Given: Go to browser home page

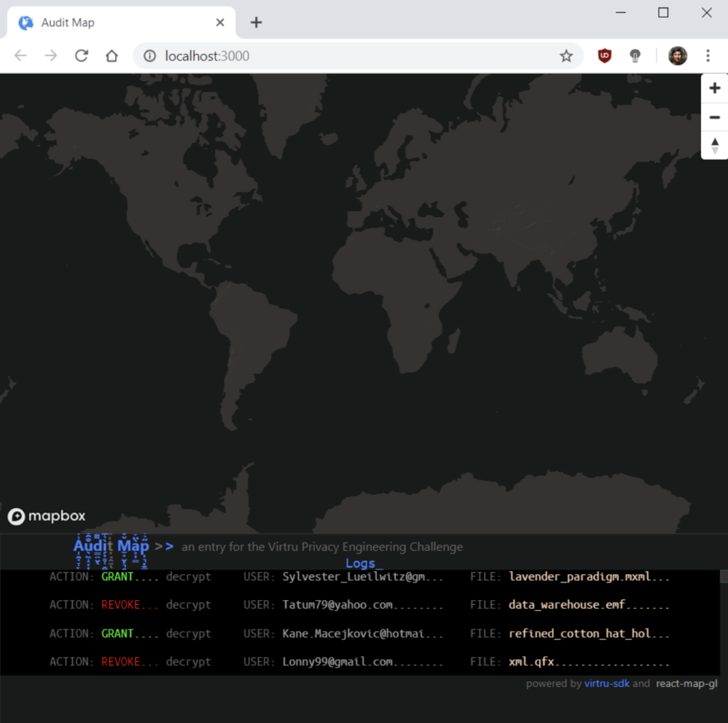Looking at the screenshot, I should pyautogui.click(x=112, y=56).
